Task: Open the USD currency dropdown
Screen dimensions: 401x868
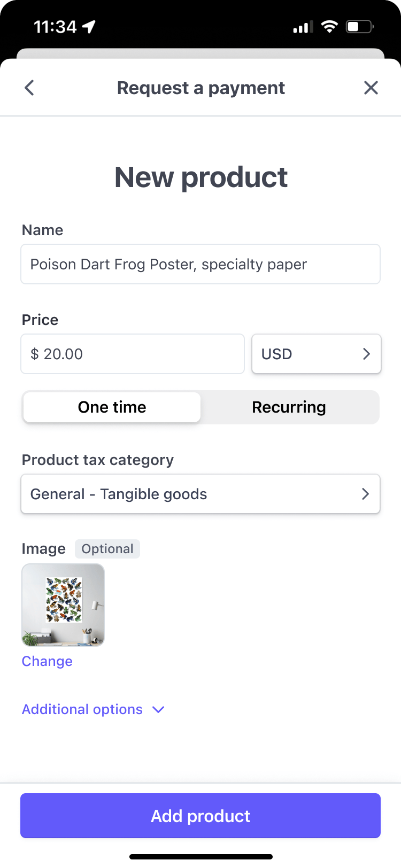Action: click(316, 354)
